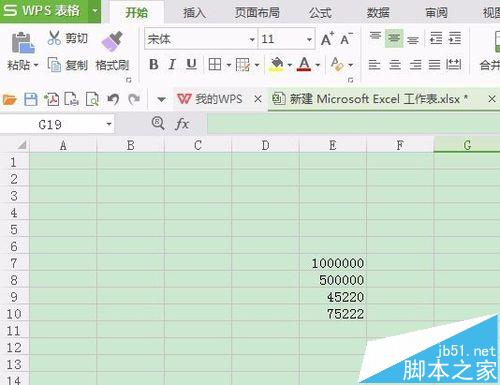Open the 开始 ribbon tab
This screenshot has width=500, height=385.
[x=137, y=13]
